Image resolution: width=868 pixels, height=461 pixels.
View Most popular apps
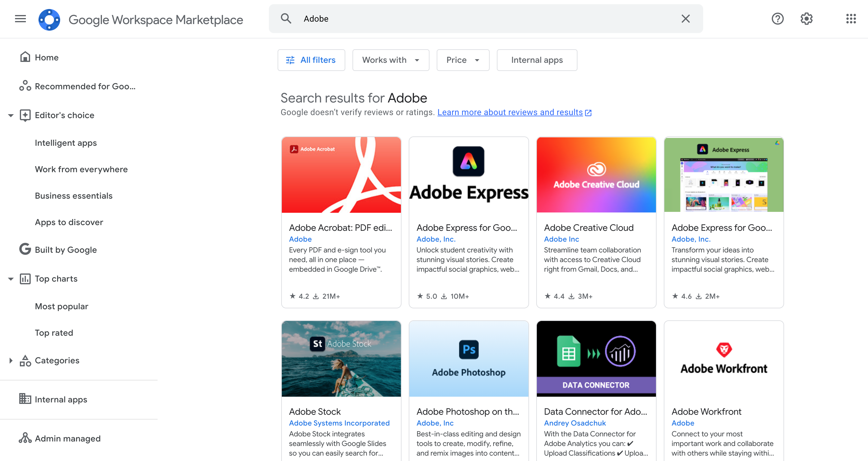(x=61, y=306)
